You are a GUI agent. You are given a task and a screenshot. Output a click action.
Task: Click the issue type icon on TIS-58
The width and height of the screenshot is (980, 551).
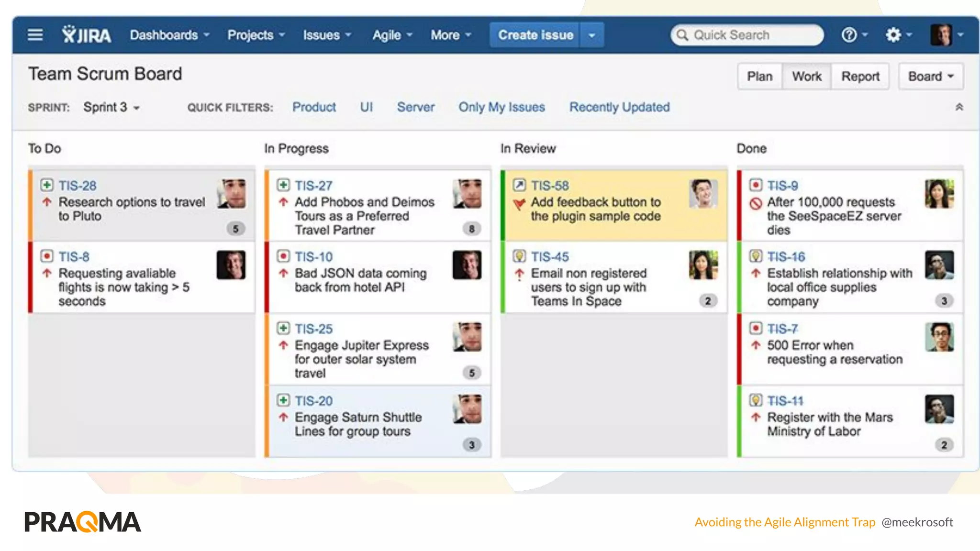pos(519,185)
